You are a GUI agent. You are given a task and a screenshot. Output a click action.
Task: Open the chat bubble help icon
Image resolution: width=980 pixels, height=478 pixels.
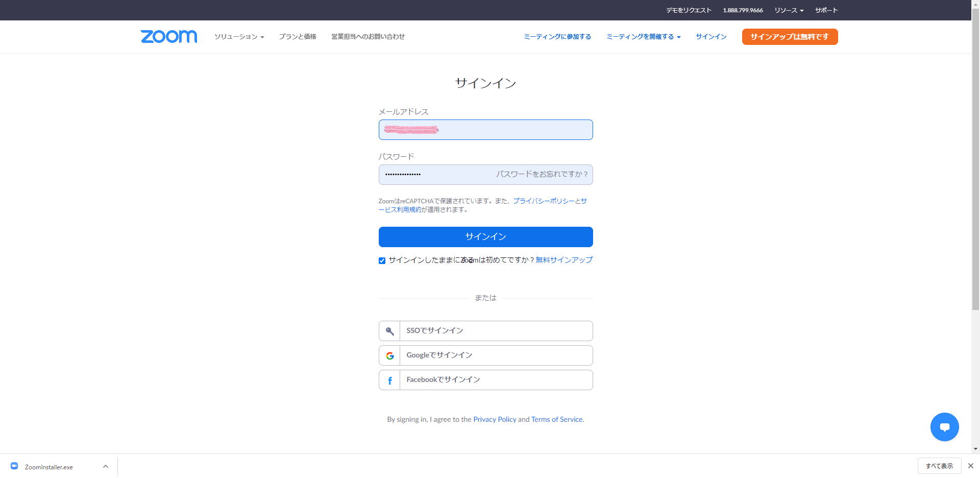[944, 427]
